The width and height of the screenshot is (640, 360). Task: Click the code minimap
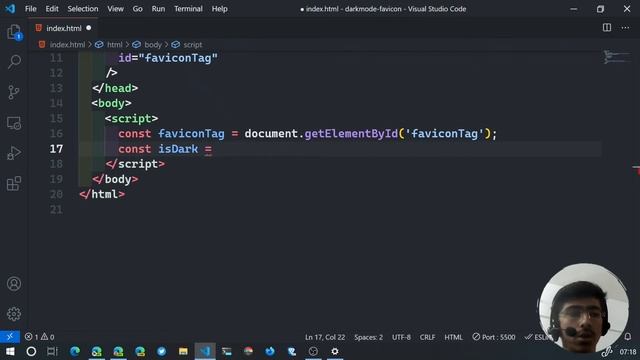616,57
